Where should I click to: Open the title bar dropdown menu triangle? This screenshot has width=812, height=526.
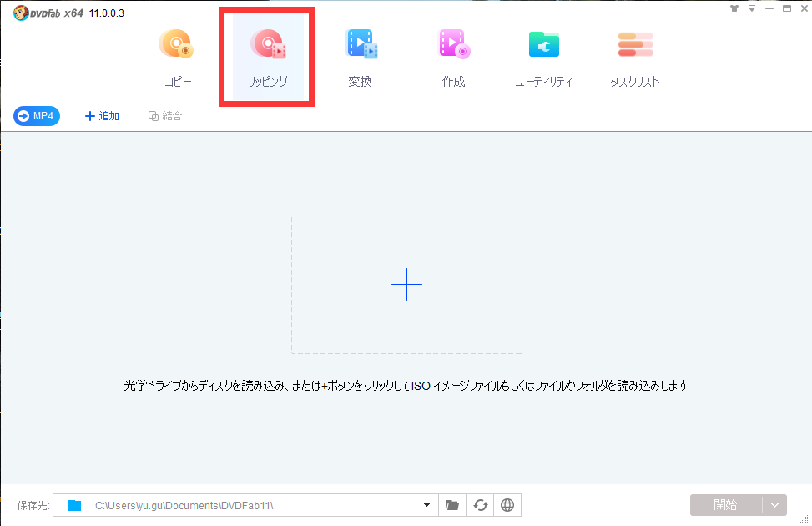tap(752, 8)
